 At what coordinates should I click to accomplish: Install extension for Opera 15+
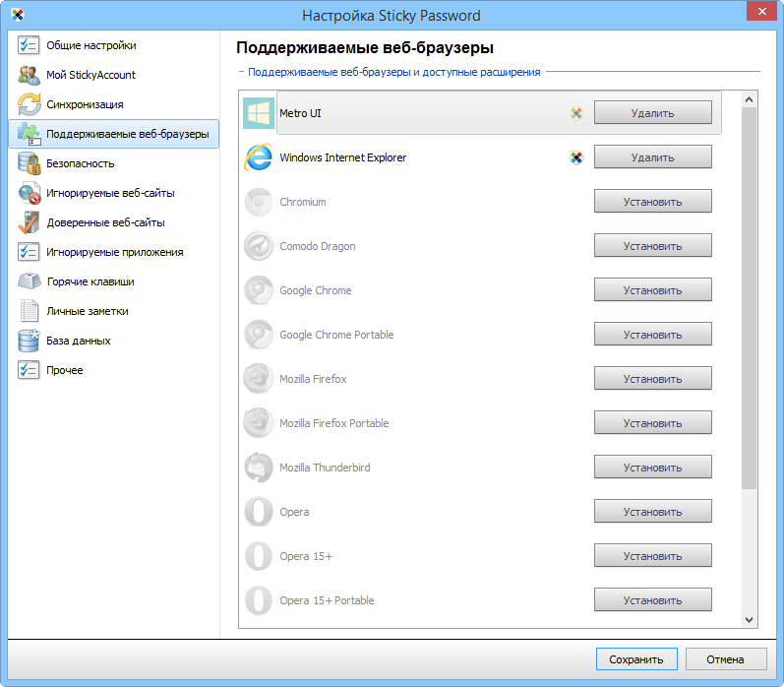pyautogui.click(x=652, y=555)
